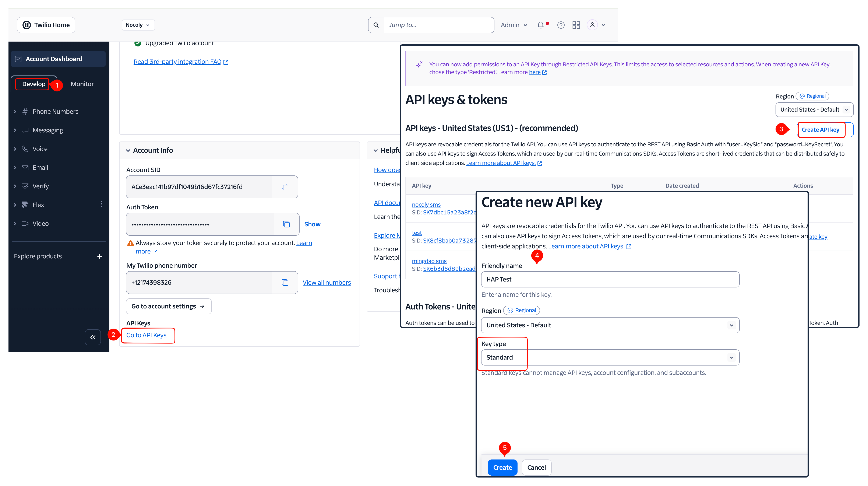Open the Nocoly account dropdown
868x486 pixels.
[138, 25]
